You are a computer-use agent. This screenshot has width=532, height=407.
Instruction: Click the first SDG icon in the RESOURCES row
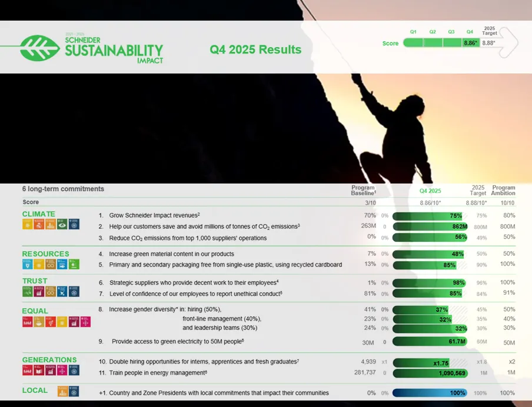click(28, 264)
